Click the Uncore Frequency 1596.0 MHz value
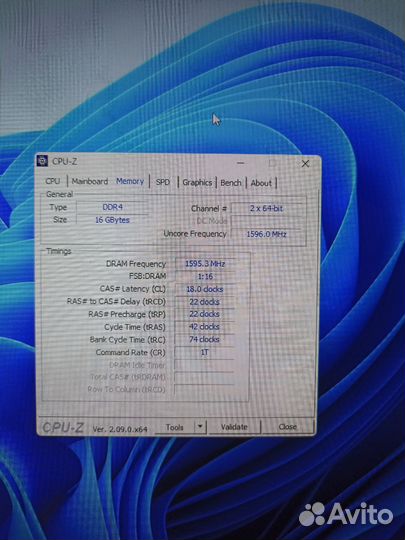Image resolution: width=405 pixels, height=540 pixels. [266, 234]
